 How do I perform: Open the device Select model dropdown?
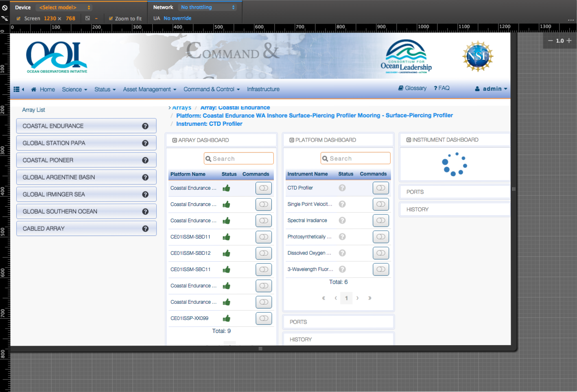coord(64,7)
